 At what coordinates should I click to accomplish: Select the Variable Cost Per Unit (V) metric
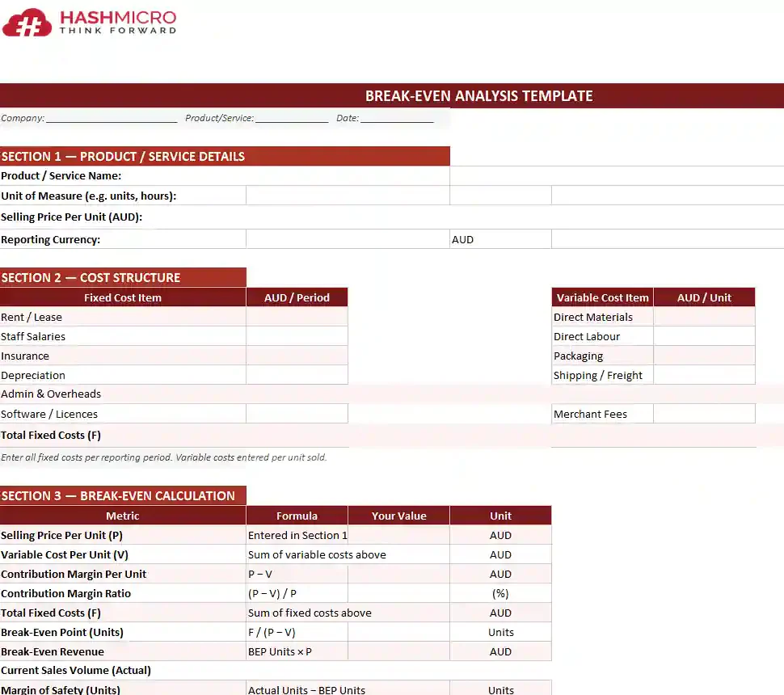click(x=65, y=554)
